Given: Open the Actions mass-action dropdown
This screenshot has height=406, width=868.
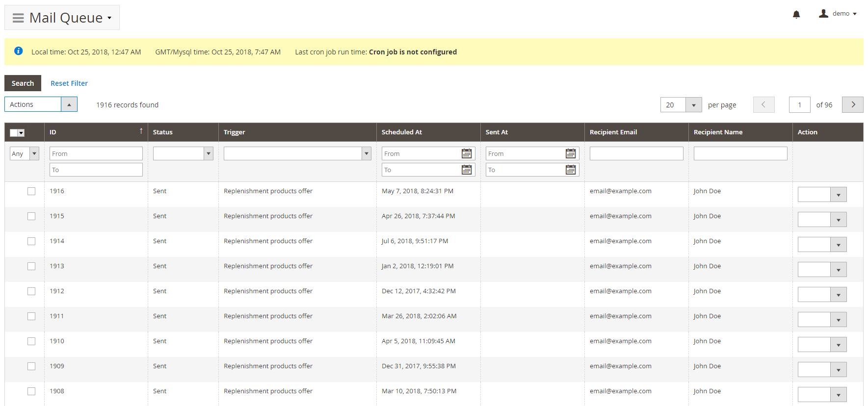Looking at the screenshot, I should click(x=41, y=104).
